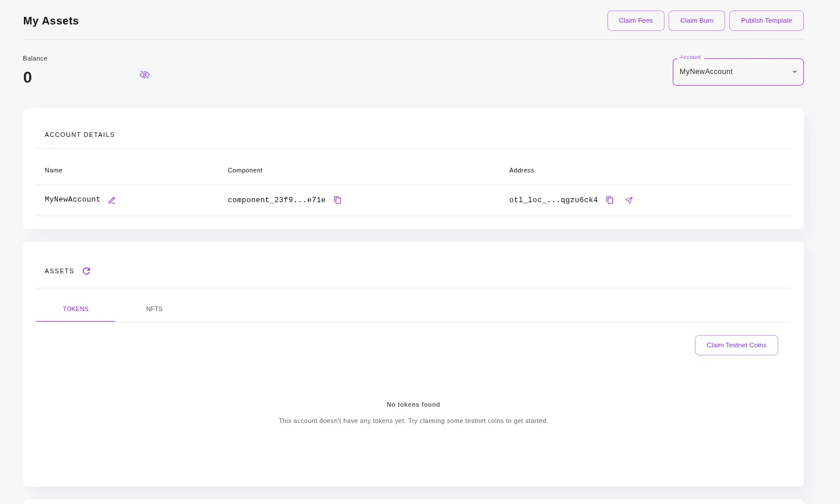840x504 pixels.
Task: Claim Testnet Coins for this account
Action: coord(736,345)
